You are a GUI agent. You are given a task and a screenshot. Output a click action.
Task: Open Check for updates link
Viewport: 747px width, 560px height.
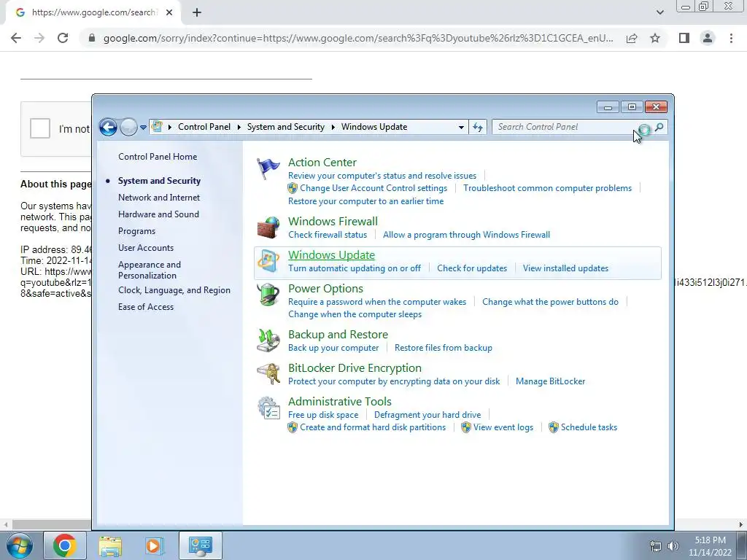[472, 268]
